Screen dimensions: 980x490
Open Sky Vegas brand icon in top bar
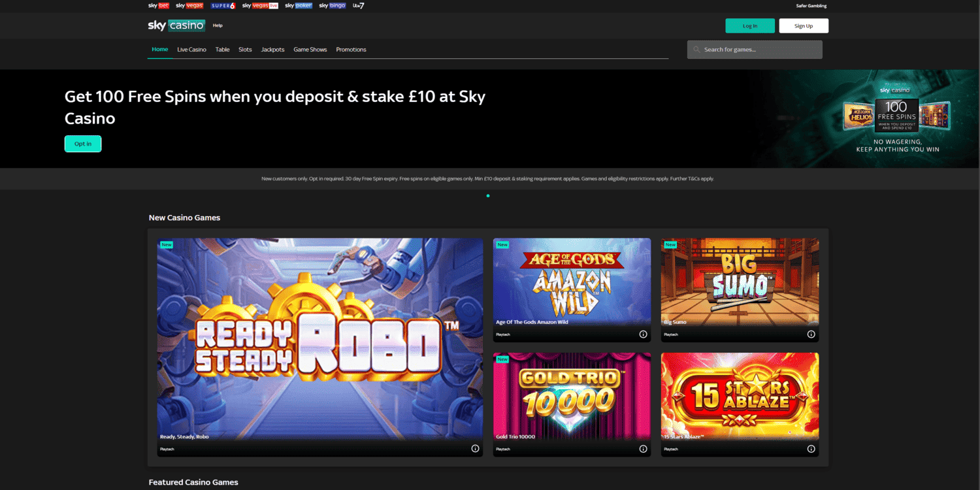pos(189,6)
